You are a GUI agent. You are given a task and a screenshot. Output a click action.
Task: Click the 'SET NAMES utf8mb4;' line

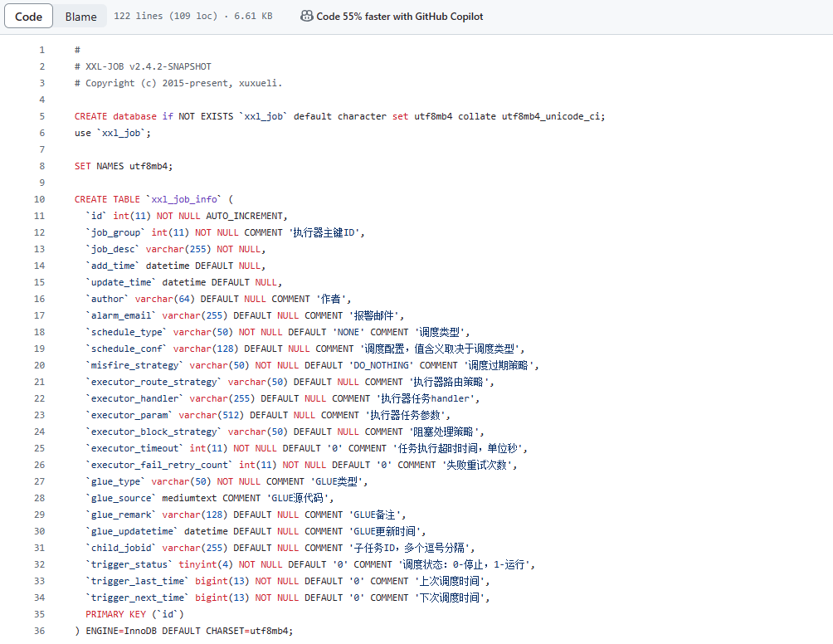(124, 166)
